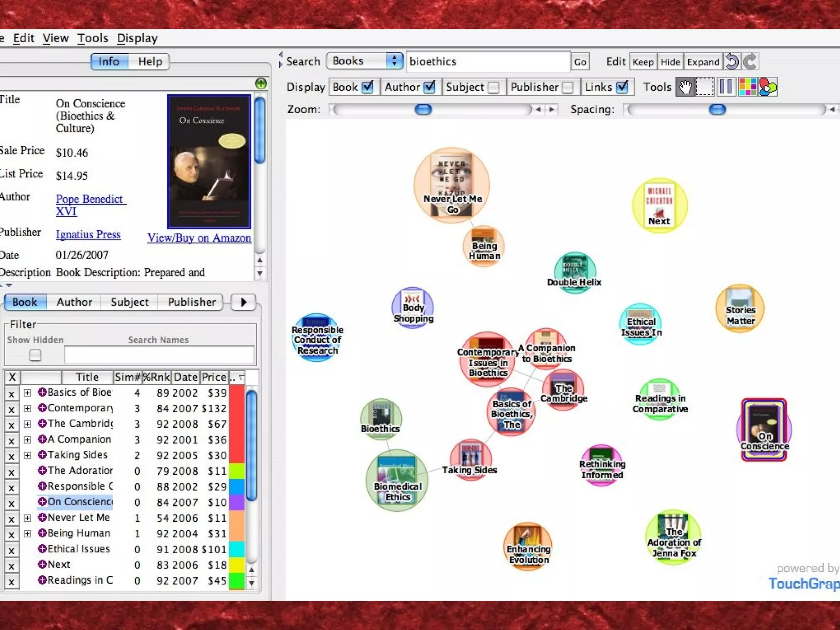Select the Taking Sides node
The height and width of the screenshot is (630, 840).
[470, 460]
